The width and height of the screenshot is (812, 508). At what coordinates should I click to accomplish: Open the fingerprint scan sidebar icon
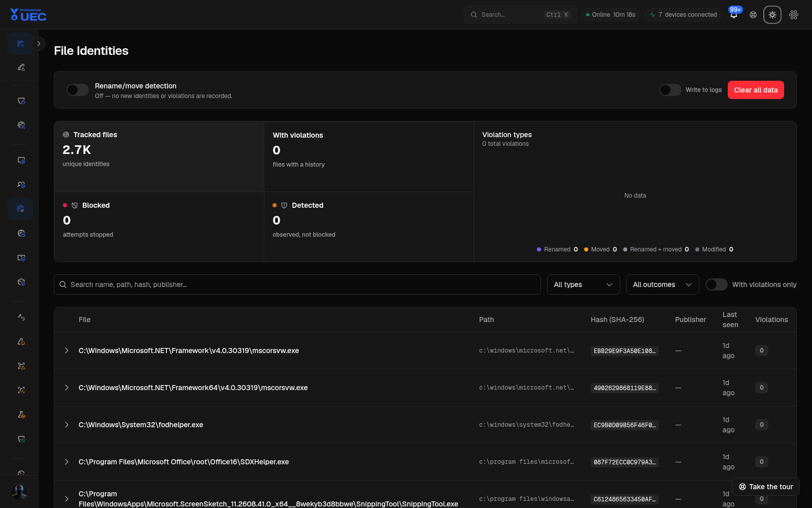[x=20, y=125]
